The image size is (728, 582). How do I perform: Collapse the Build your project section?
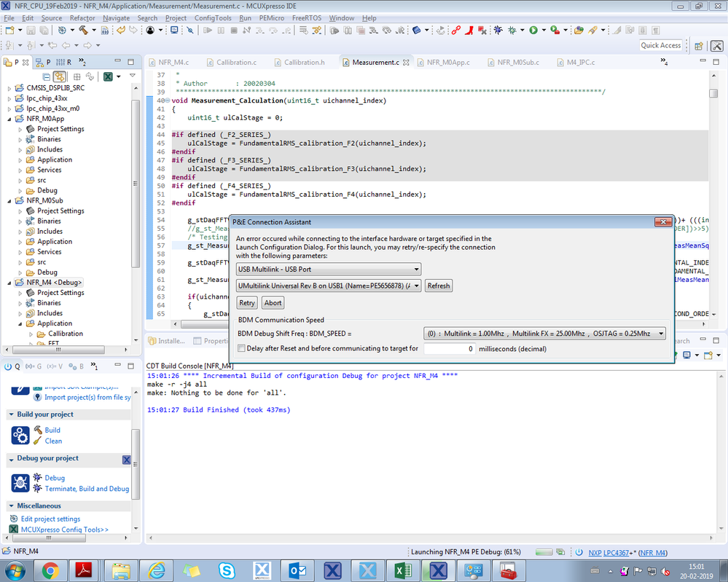12,414
